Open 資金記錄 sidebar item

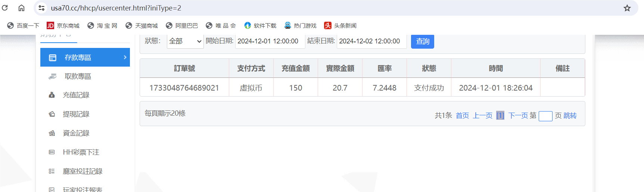(x=76, y=133)
